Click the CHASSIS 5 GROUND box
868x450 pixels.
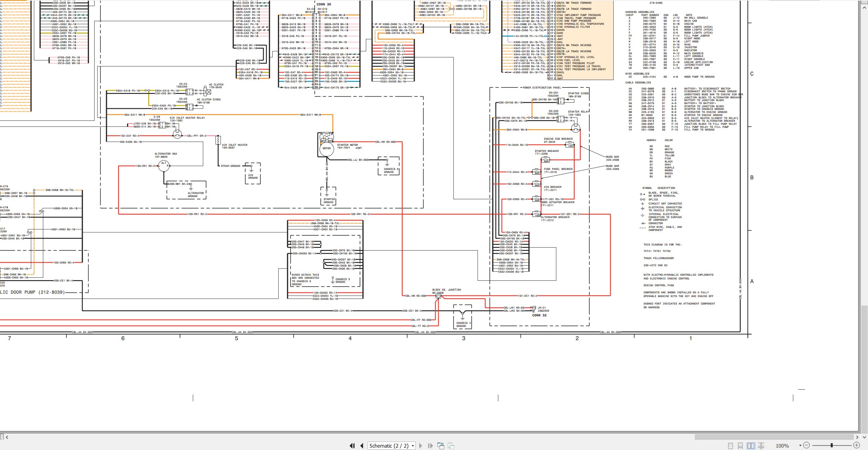[389, 166]
